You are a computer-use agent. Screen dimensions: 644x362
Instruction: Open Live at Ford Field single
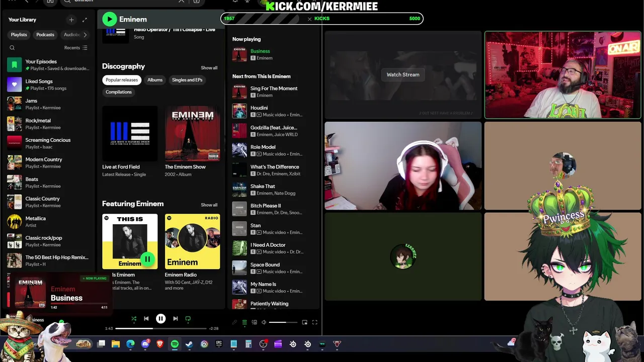[130, 142]
